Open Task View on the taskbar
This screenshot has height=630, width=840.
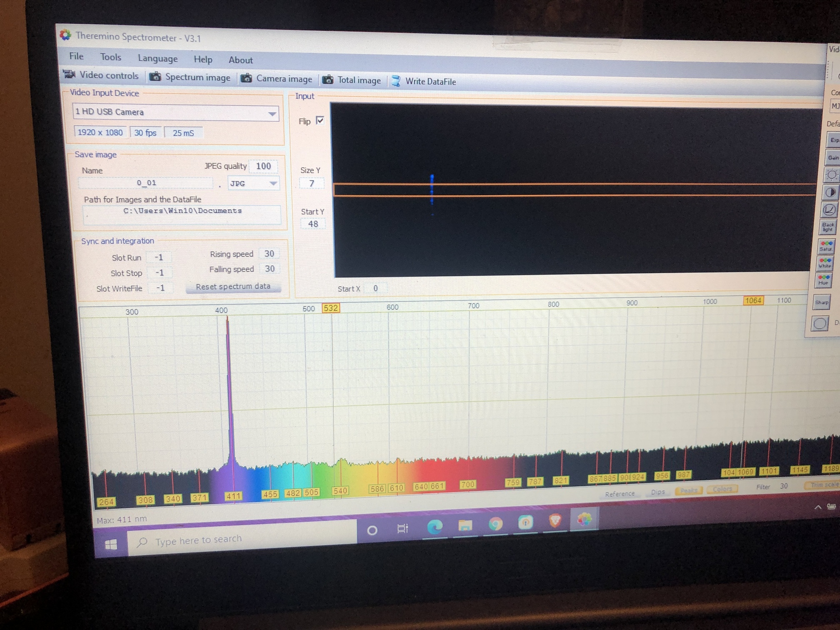tap(402, 528)
